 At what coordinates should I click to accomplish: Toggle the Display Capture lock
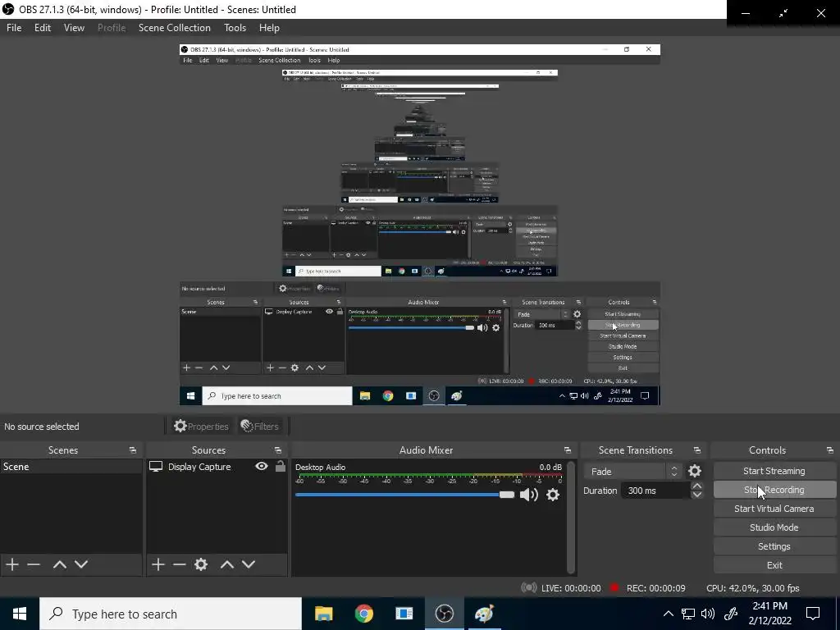281,466
